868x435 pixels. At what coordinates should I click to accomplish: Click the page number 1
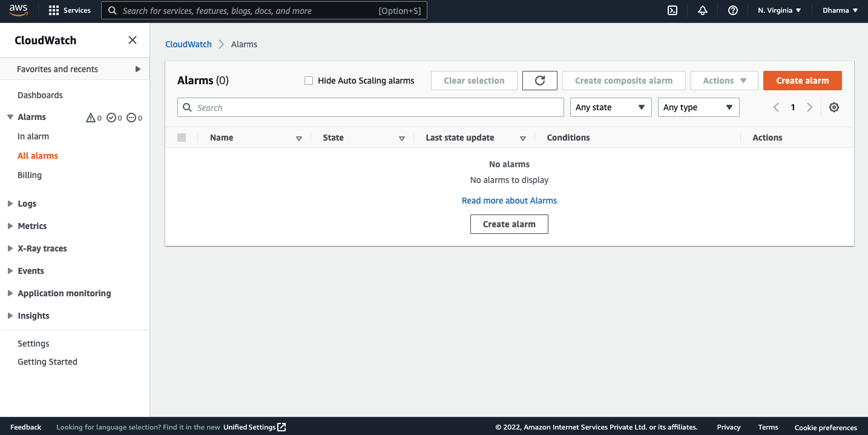click(x=793, y=107)
